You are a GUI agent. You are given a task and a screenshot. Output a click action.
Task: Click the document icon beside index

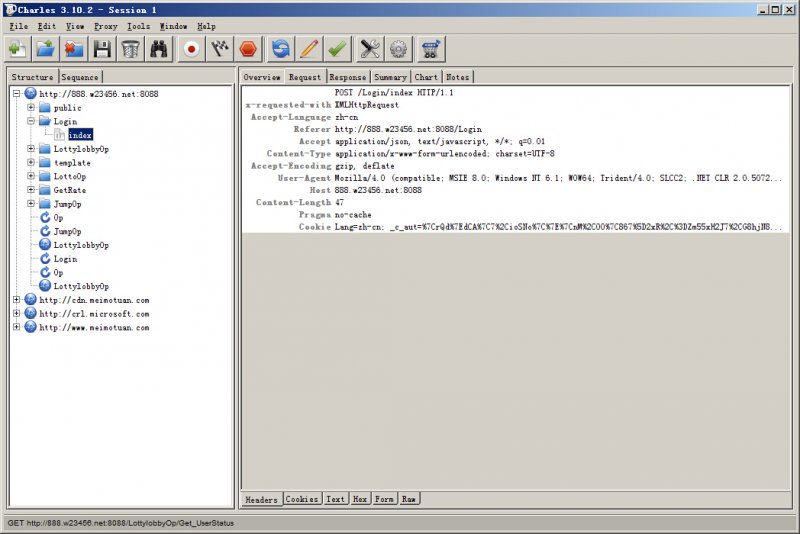tap(60, 135)
